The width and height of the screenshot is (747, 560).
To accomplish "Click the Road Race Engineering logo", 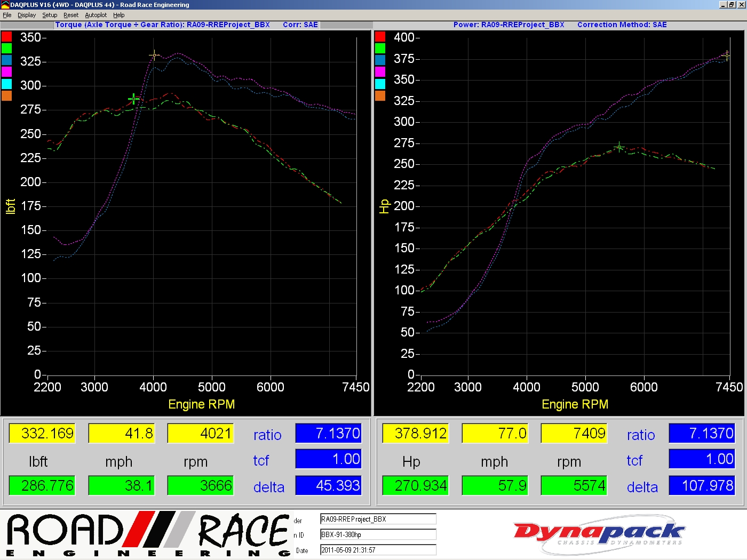I will point(148,534).
